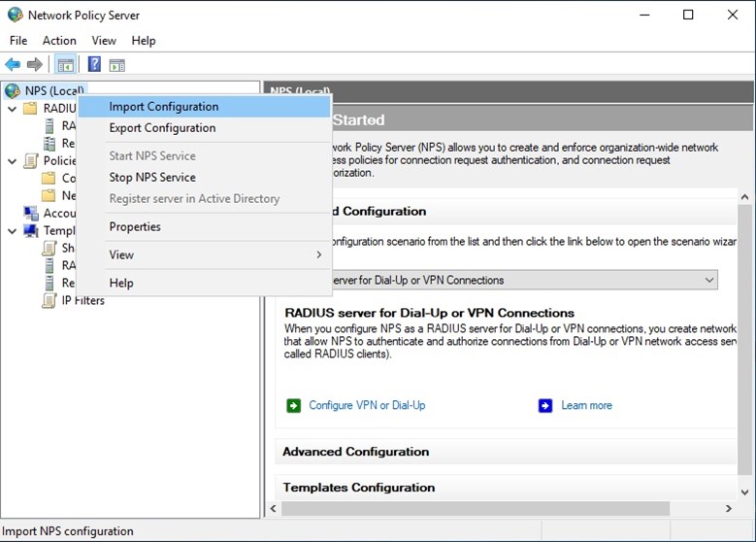Expand the View submenu arrow in context menu
The image size is (756, 542).
tap(318, 254)
